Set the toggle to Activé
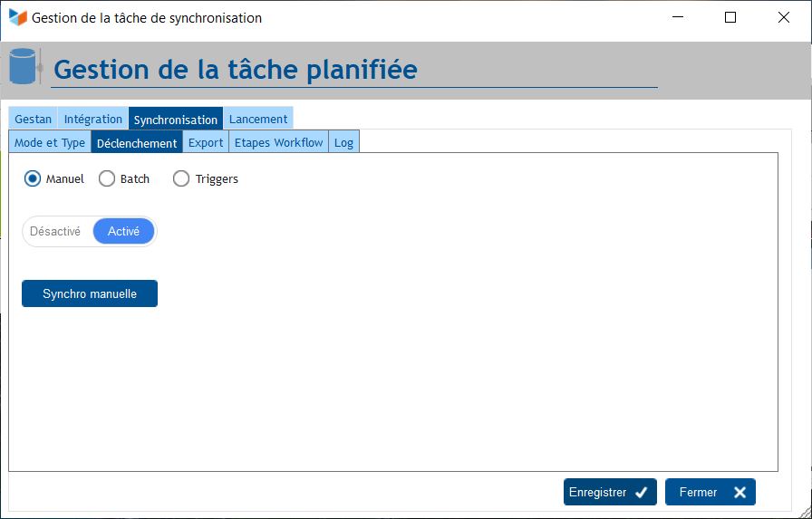 [123, 232]
